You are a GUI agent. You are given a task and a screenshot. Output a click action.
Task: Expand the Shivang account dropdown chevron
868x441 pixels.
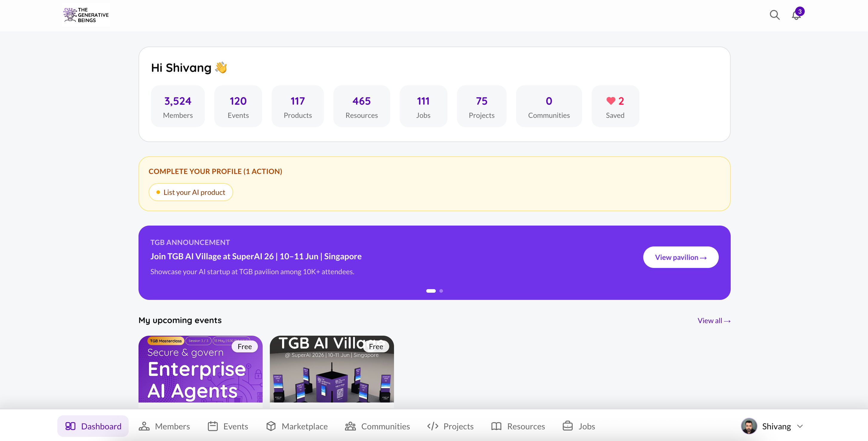[x=800, y=426]
